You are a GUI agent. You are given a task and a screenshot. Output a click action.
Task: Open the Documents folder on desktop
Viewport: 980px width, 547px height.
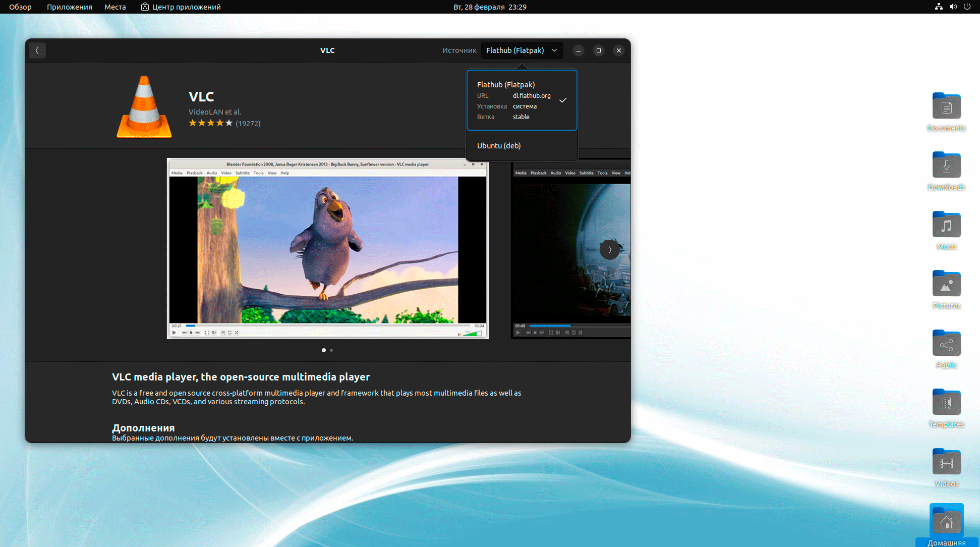pos(946,107)
